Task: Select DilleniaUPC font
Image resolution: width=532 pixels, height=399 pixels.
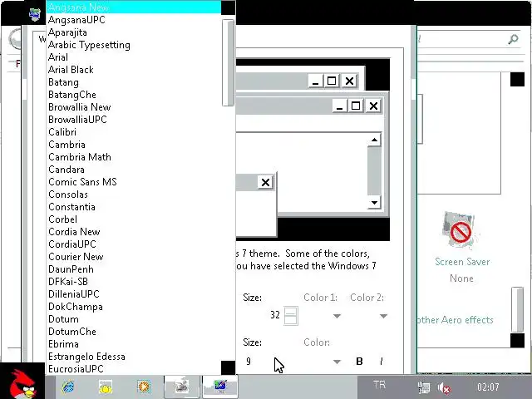Action: (134, 294)
